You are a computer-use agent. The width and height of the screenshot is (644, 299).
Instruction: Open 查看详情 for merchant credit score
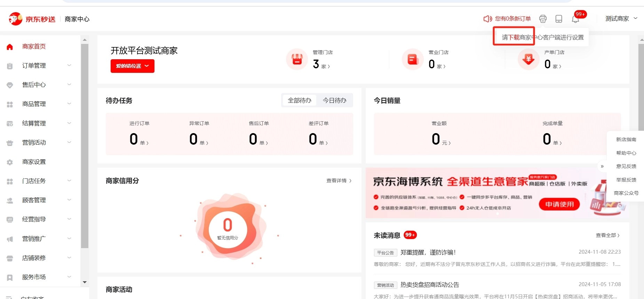tap(339, 181)
